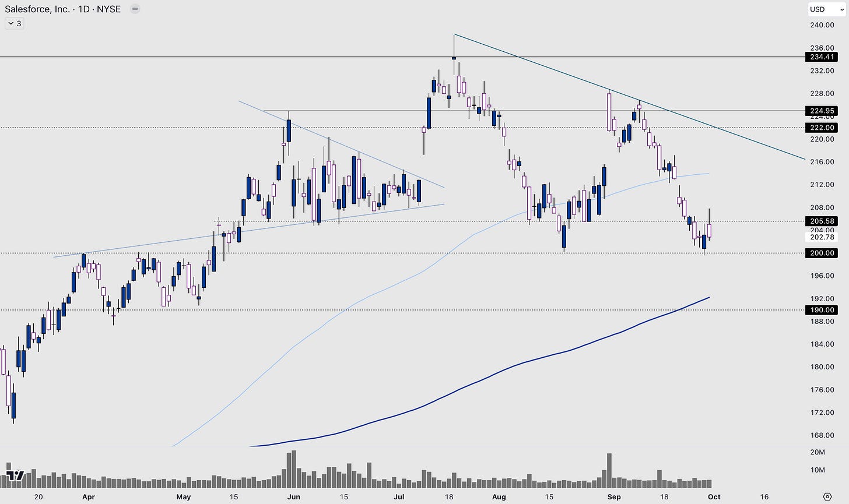The width and height of the screenshot is (849, 504).
Task: Select the tallest volume bar near Sep
Action: click(x=609, y=471)
